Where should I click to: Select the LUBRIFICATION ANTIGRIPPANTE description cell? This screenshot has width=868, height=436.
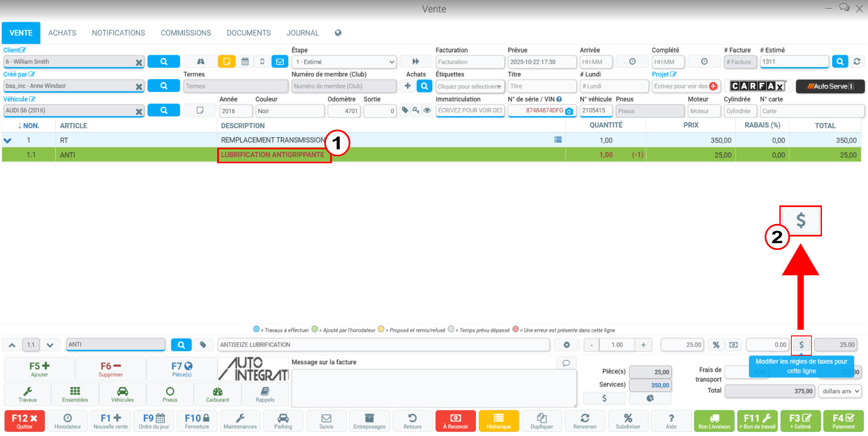[274, 155]
